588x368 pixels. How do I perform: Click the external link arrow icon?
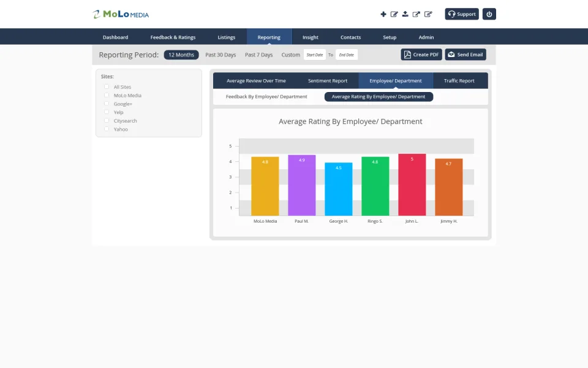pyautogui.click(x=417, y=14)
